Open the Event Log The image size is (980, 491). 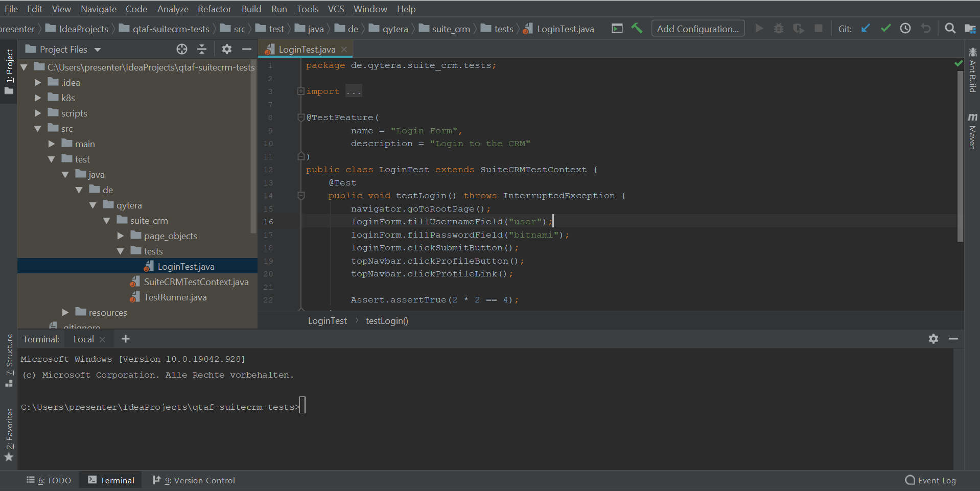930,480
